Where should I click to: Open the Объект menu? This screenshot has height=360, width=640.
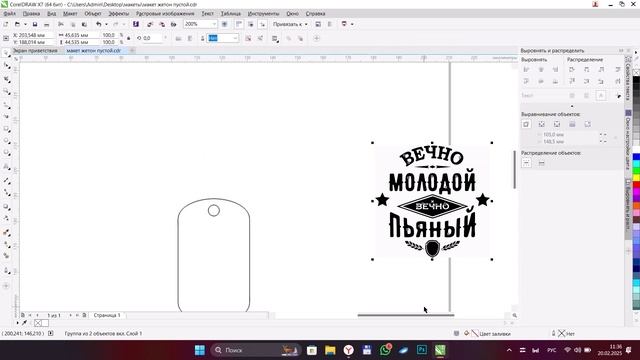click(93, 13)
